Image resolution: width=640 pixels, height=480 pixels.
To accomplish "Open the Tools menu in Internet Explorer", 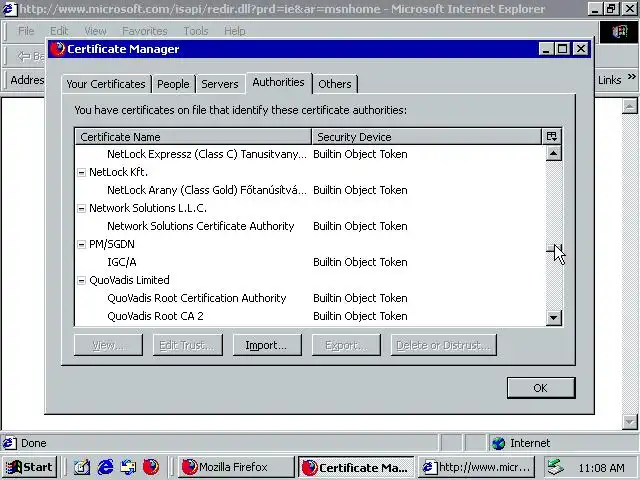I will tap(196, 31).
